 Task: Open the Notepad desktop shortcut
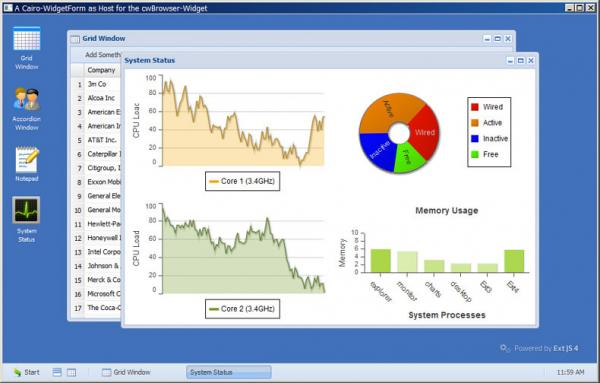(x=26, y=164)
